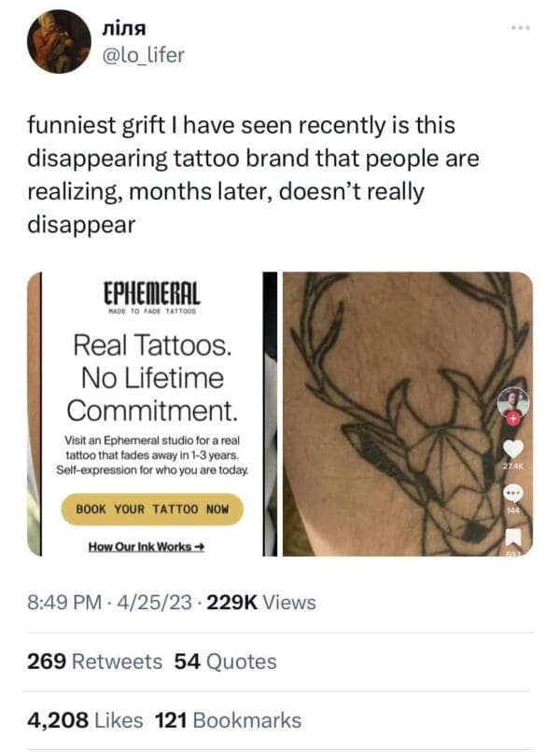This screenshot has height=752, width=560.
Task: Click the tweet author's profile avatar
Action: point(60,42)
